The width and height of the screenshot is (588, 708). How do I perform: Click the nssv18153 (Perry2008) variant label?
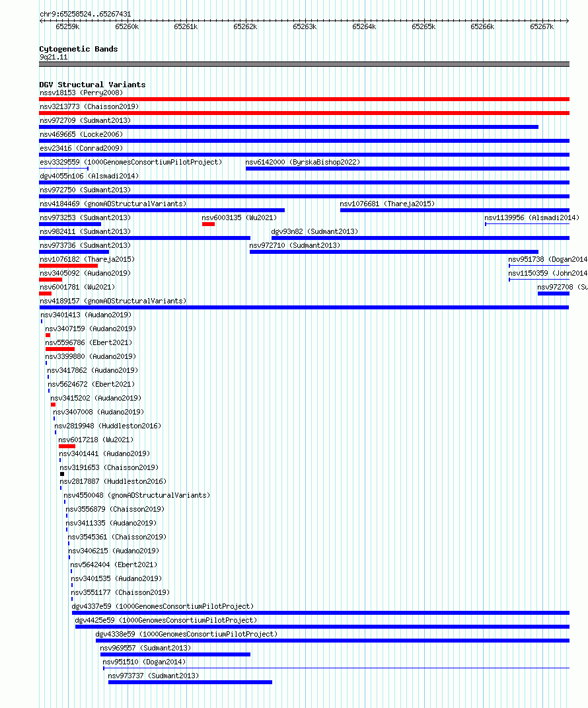(81, 93)
